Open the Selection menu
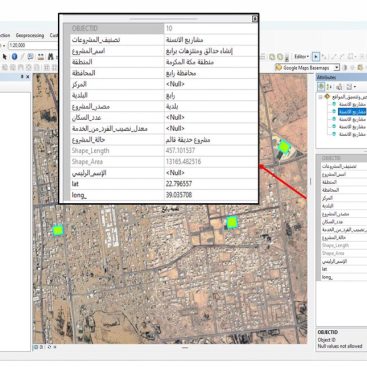This screenshot has height=367, width=367. (5, 35)
